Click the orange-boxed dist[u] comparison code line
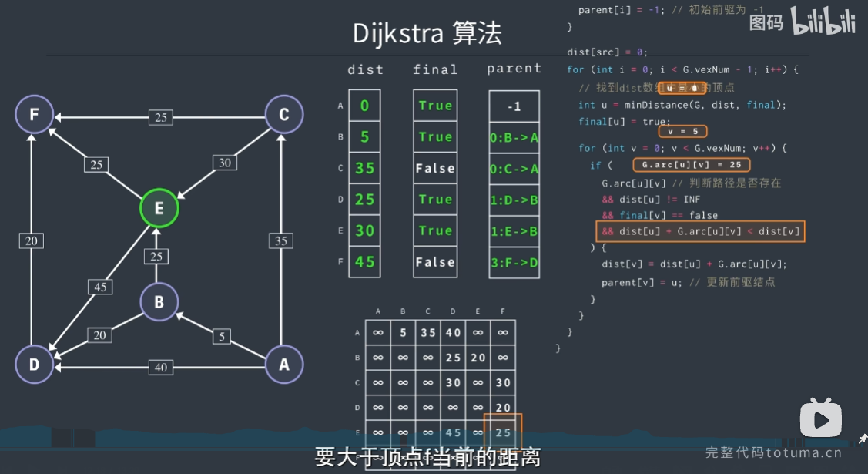 [700, 231]
